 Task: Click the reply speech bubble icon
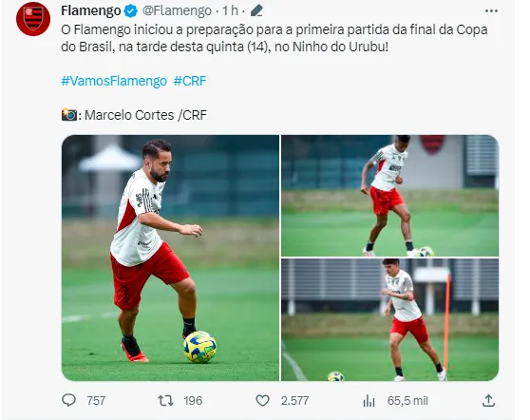[69, 400]
